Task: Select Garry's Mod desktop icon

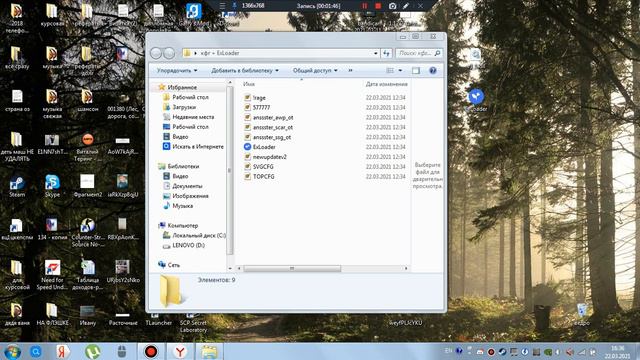Action: click(x=193, y=15)
